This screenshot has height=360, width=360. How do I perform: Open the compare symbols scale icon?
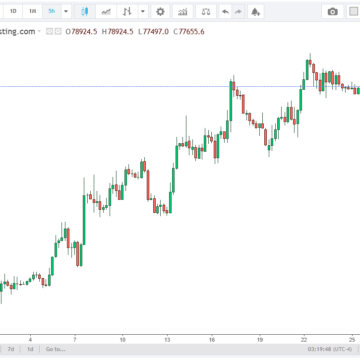point(206,12)
